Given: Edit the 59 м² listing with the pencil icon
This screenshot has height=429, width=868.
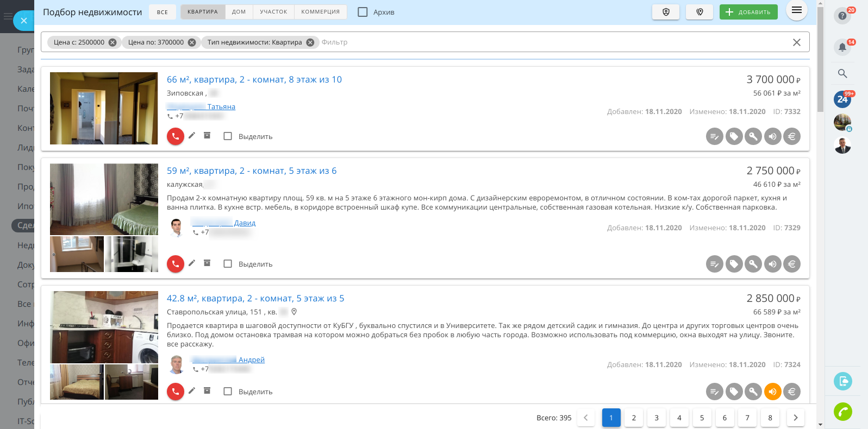Looking at the screenshot, I should click(192, 263).
